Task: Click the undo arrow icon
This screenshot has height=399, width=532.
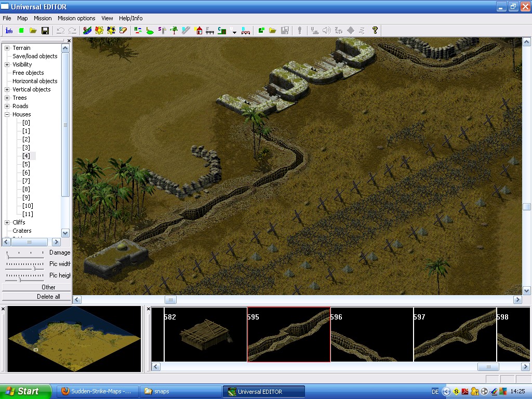Action: (60, 31)
